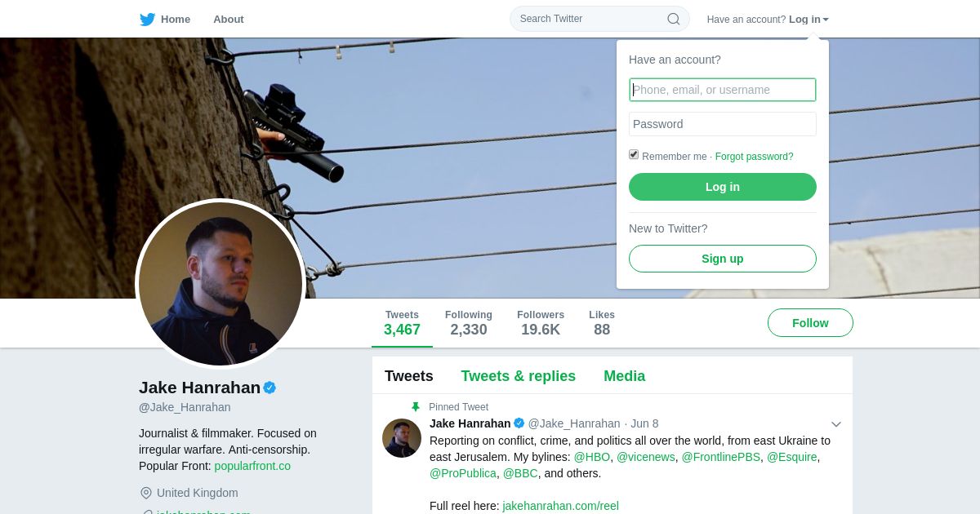Click the Forgot password link
This screenshot has width=980, height=514.
click(x=754, y=157)
